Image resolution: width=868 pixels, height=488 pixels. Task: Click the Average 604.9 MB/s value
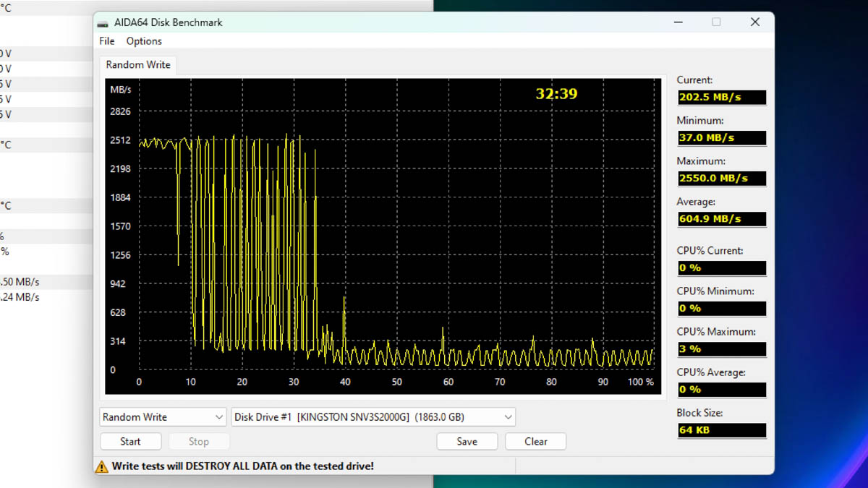point(721,218)
